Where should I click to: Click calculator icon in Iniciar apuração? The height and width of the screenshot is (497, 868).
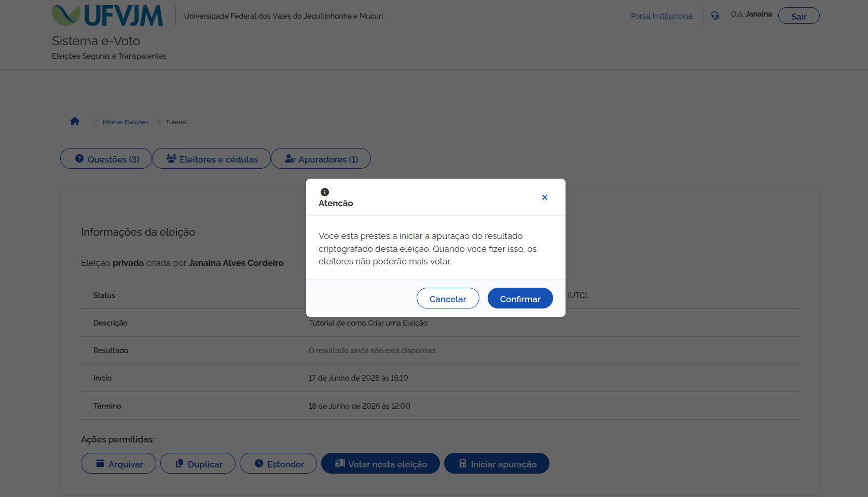(x=463, y=463)
